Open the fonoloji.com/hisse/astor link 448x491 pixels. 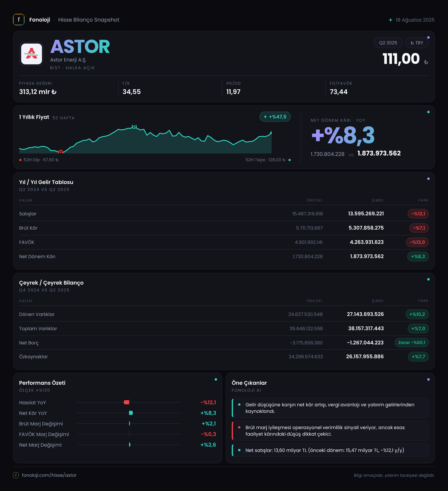49,475
